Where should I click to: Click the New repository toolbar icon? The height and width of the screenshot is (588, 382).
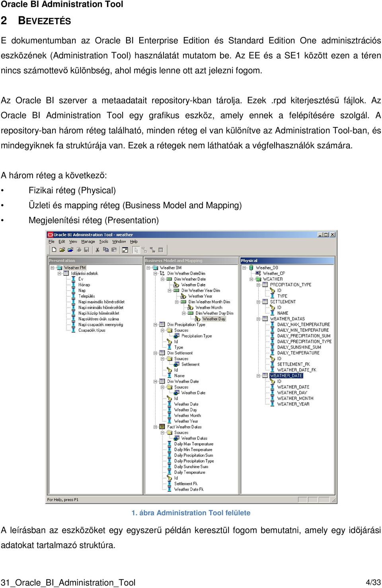pyautogui.click(x=54, y=250)
